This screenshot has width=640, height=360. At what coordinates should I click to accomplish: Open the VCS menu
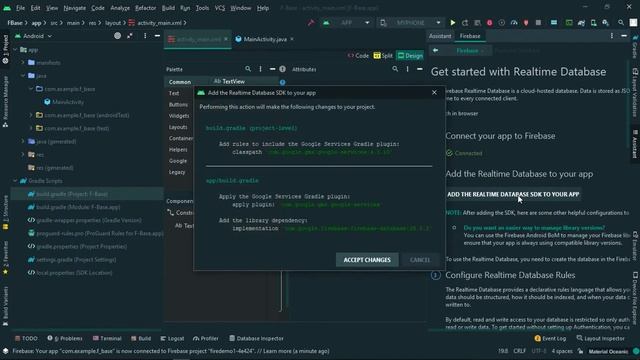pyautogui.click(x=220, y=8)
